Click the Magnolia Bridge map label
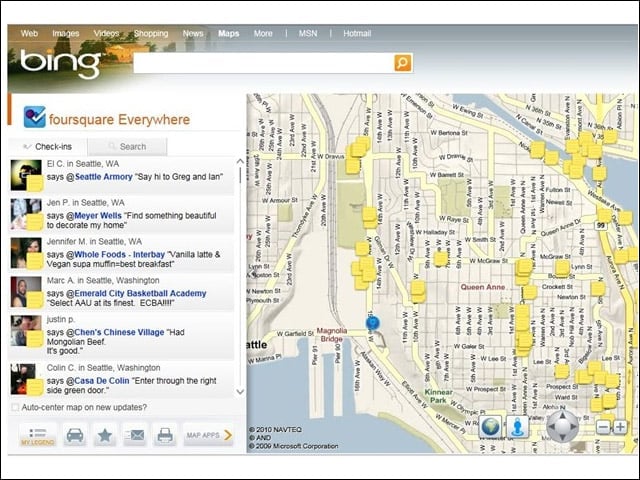 pos(332,335)
